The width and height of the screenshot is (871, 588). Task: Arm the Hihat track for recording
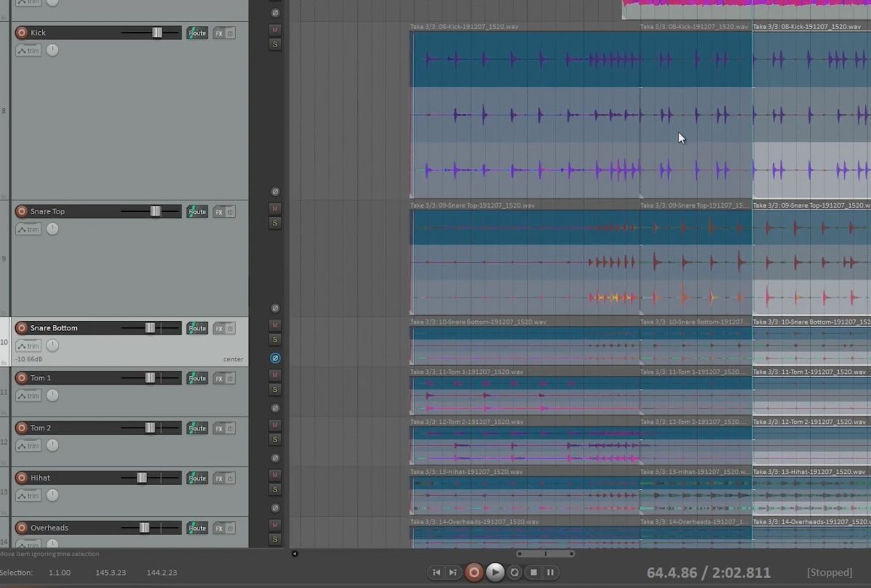(21, 478)
